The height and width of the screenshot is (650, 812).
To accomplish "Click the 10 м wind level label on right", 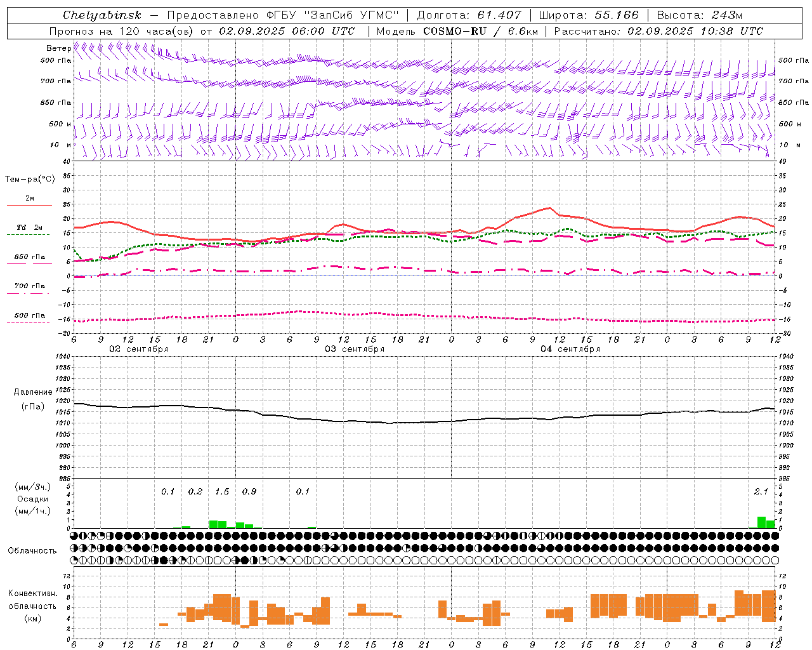I will (x=789, y=145).
